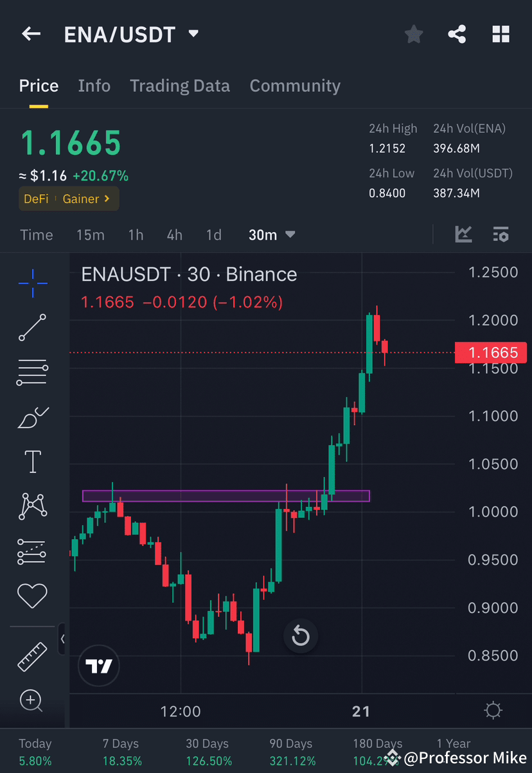Toggle the favorite star for ENA/USDT
The image size is (532, 773).
tap(413, 34)
